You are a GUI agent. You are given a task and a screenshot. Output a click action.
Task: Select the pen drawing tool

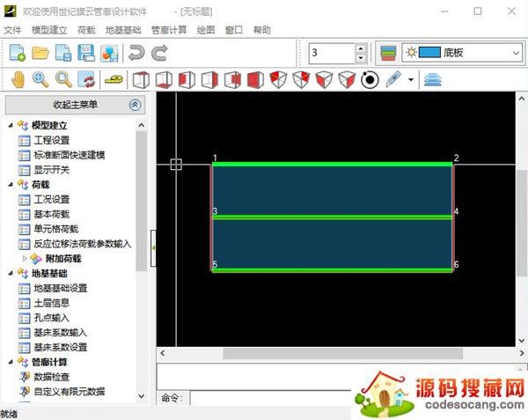click(x=393, y=79)
